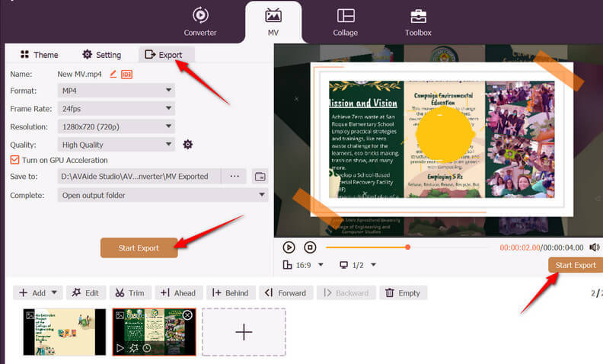Mute audio with the speaker icon
The height and width of the screenshot is (364, 603).
point(594,247)
